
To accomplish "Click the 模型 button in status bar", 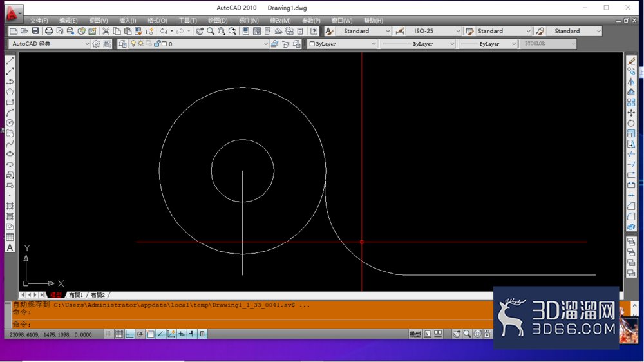I will click(x=415, y=334).
